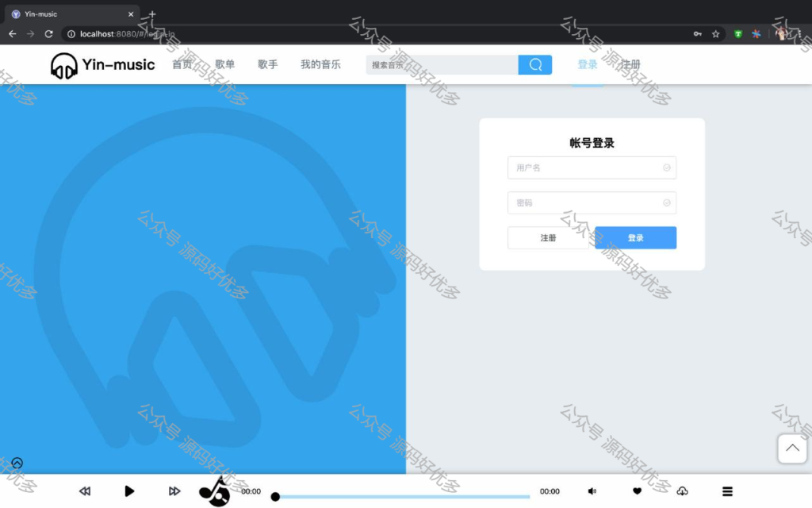
Task: Open the saved passwords key icon
Action: [x=698, y=33]
